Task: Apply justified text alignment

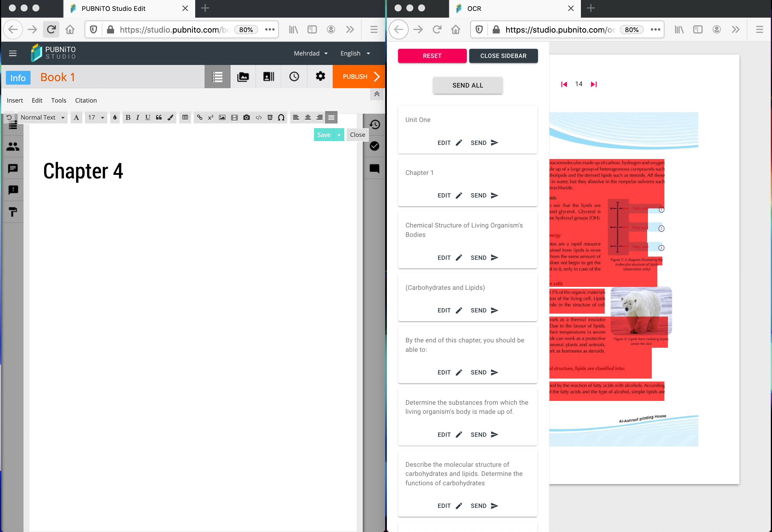Action: point(331,117)
